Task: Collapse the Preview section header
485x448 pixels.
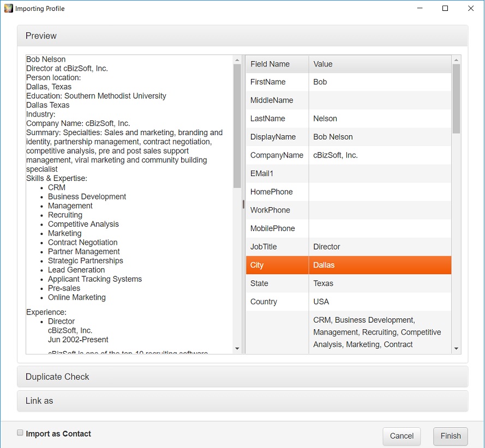Action: (x=242, y=36)
